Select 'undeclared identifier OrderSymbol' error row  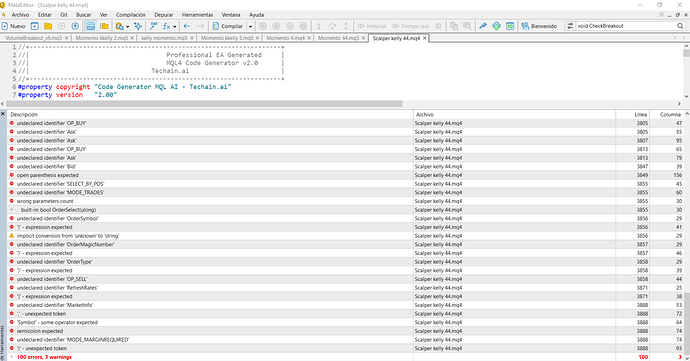pyautogui.click(x=345, y=218)
